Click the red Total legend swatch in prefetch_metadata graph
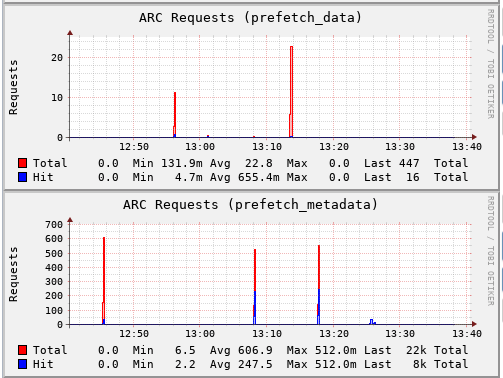 click(23, 350)
